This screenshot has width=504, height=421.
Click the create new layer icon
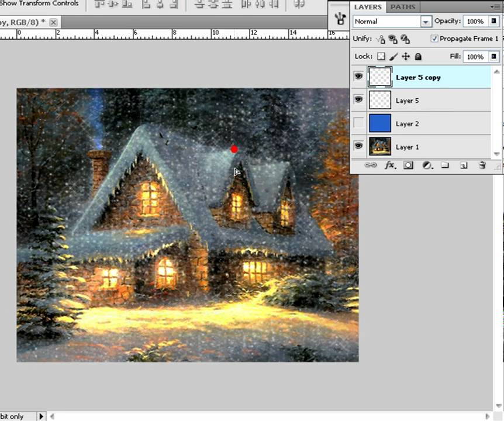point(464,165)
